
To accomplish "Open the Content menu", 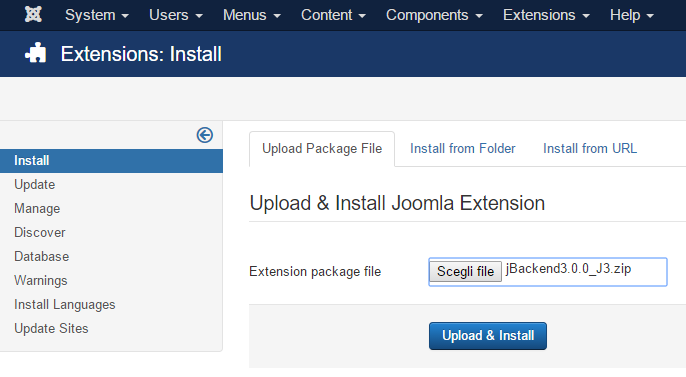I will (x=333, y=15).
